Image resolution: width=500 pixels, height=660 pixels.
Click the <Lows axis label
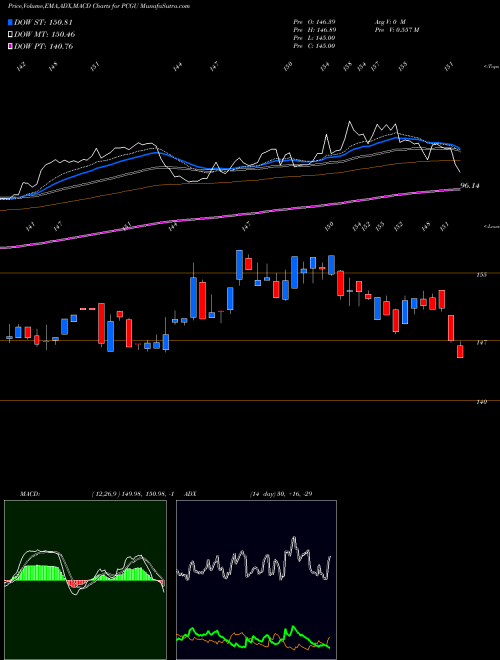click(x=491, y=226)
